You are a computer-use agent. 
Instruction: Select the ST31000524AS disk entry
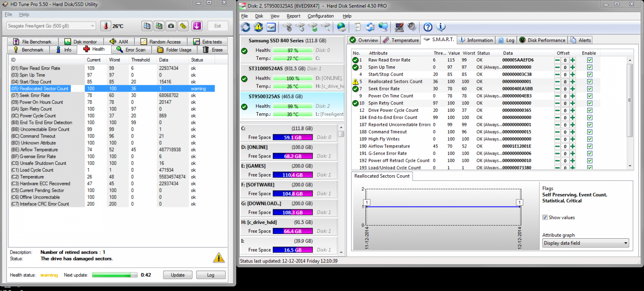[x=292, y=77]
